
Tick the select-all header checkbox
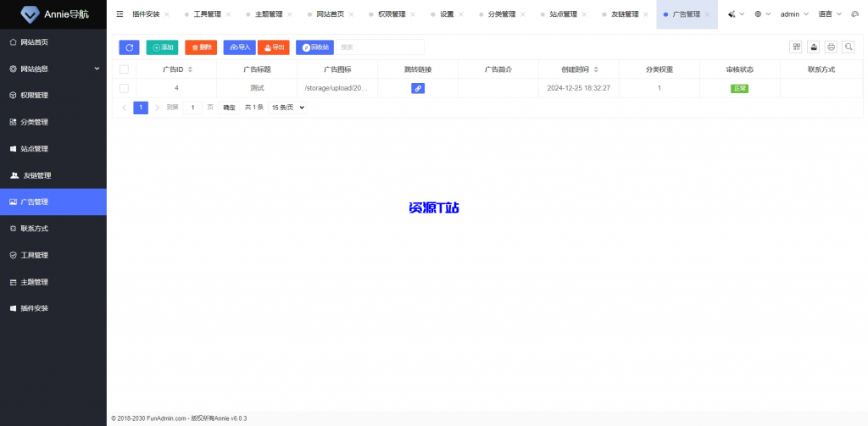124,69
